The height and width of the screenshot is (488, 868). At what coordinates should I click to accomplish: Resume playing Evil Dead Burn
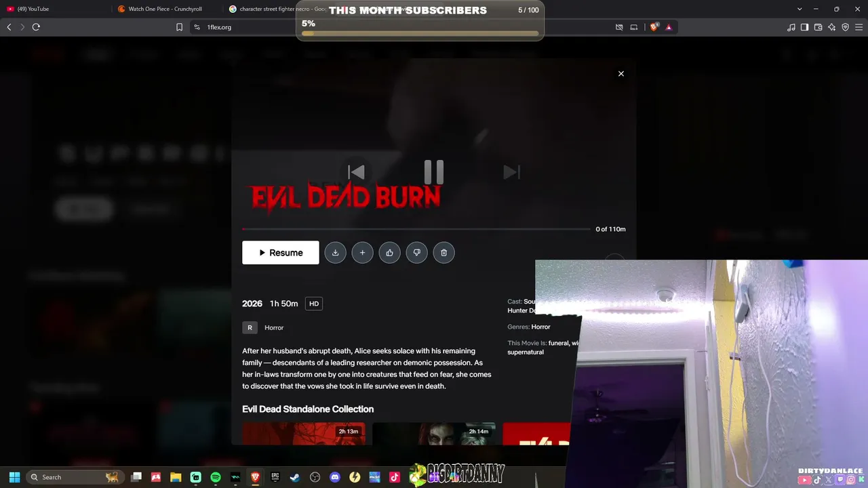tap(281, 253)
